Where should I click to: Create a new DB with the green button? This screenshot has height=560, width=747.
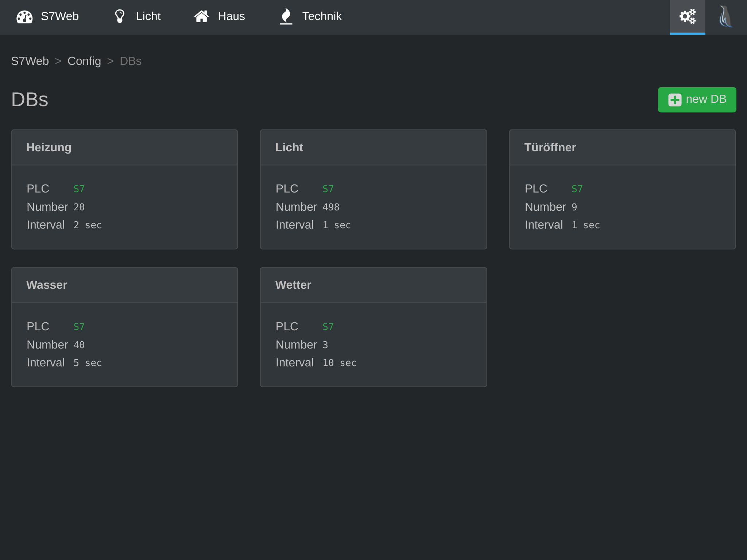pos(697,100)
